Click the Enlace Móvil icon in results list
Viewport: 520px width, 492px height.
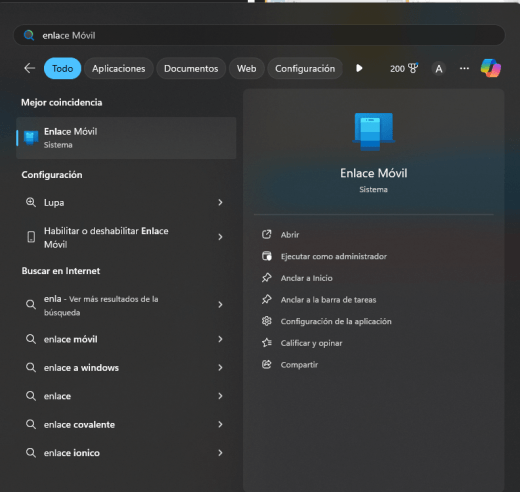[31, 138]
